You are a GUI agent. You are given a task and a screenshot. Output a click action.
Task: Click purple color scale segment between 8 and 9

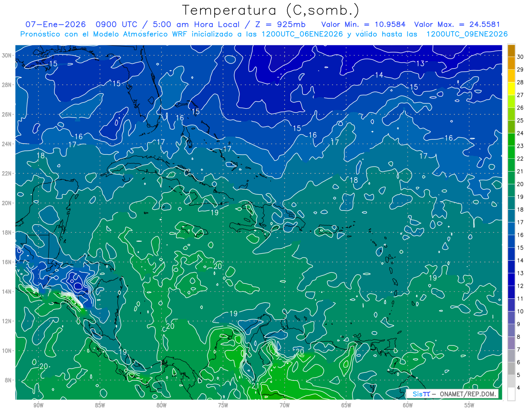pos(511,330)
